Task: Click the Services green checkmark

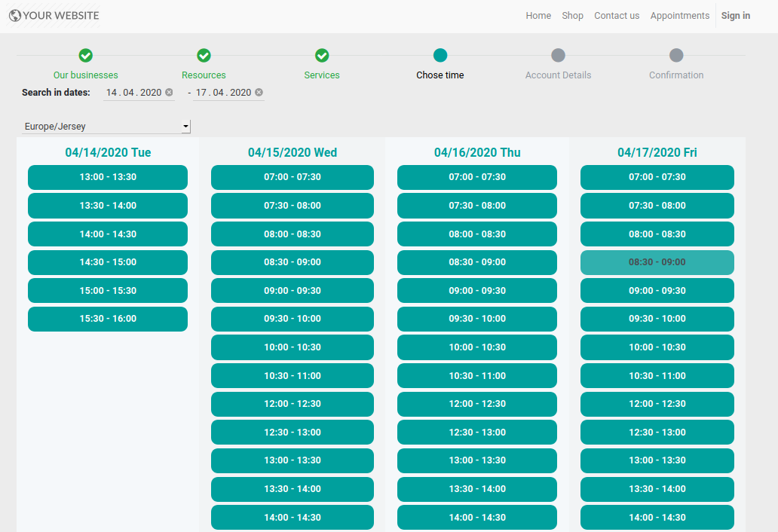Action: point(322,56)
